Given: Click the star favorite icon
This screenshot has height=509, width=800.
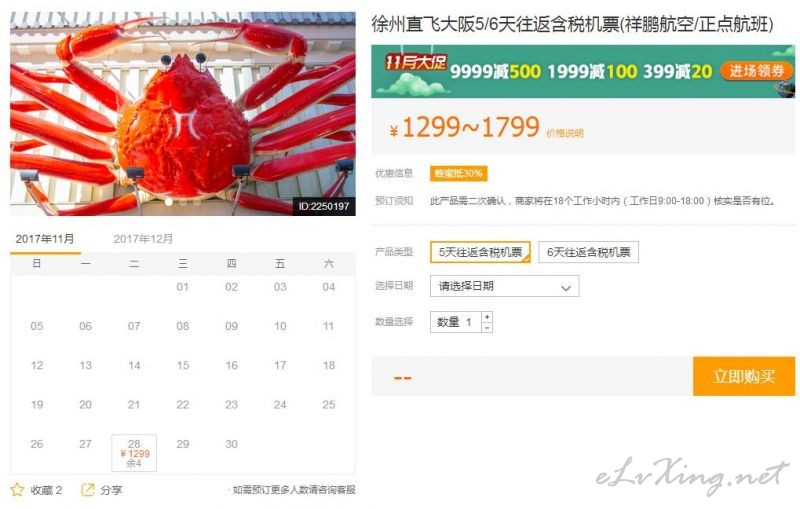Looking at the screenshot, I should click(x=17, y=490).
